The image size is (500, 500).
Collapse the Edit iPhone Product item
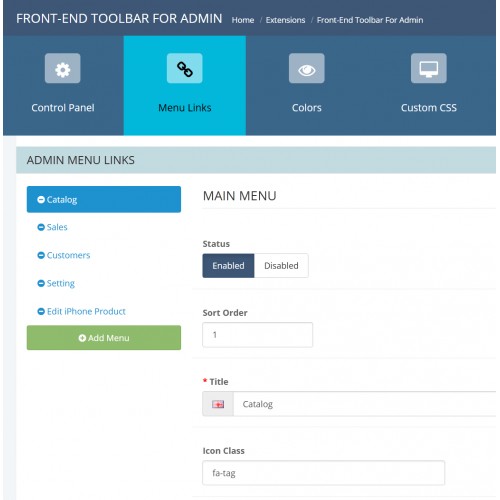(41, 311)
